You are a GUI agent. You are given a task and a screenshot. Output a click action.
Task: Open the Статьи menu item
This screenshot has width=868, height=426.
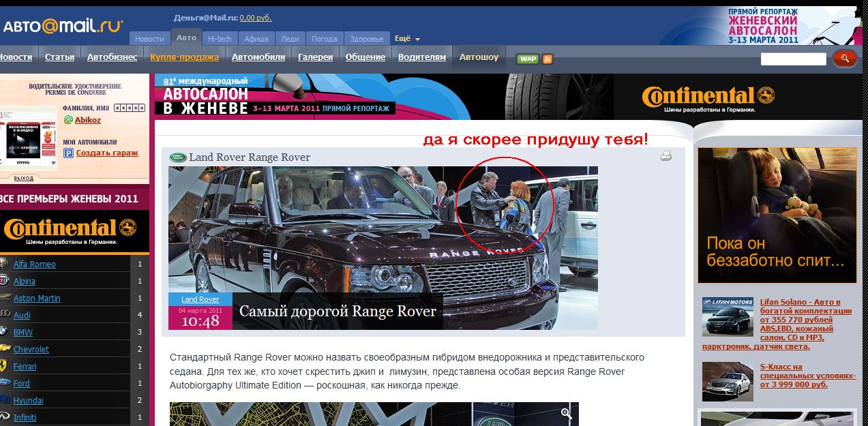[59, 57]
